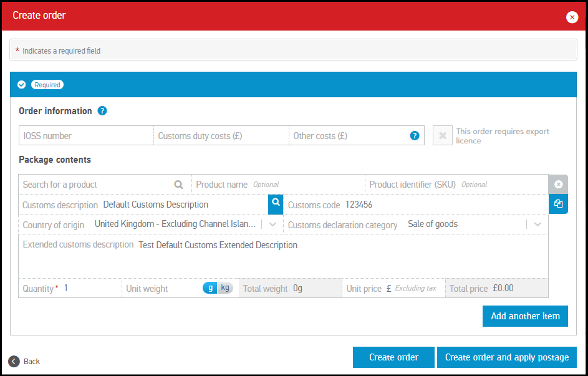Tick the export licence checkbox
Image resolution: width=588 pixels, height=376 pixels.
(442, 135)
